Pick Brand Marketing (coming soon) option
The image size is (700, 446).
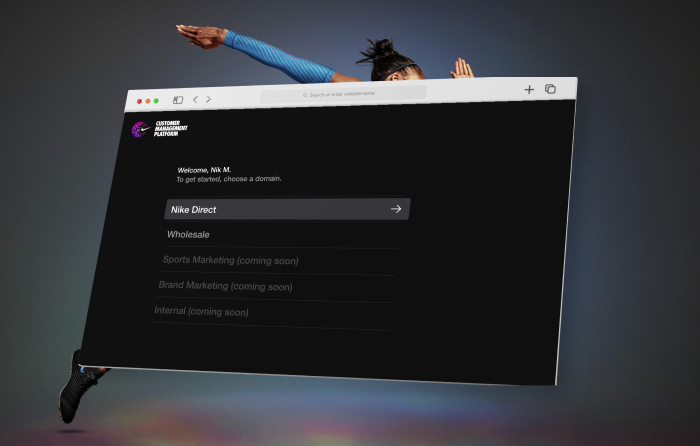[225, 286]
